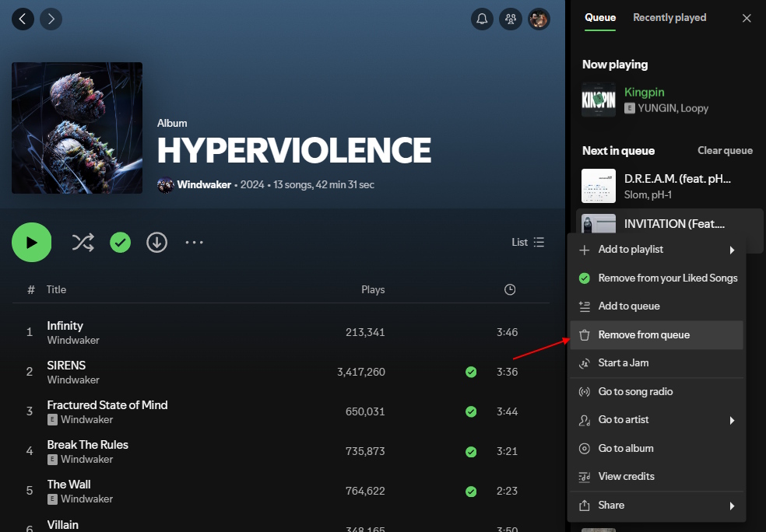
Task: Toggle album saved status checkmark
Action: (x=120, y=242)
